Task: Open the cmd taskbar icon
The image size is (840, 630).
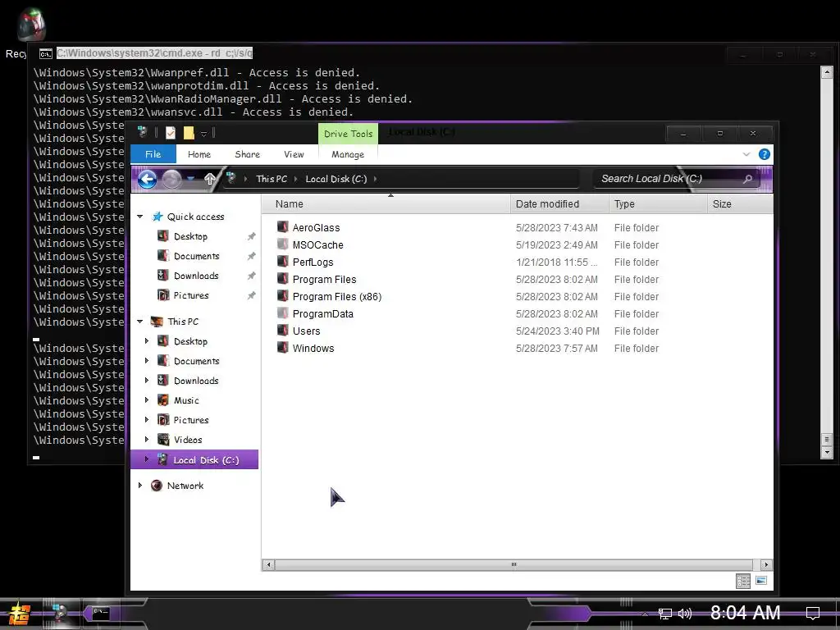Action: pyautogui.click(x=100, y=612)
